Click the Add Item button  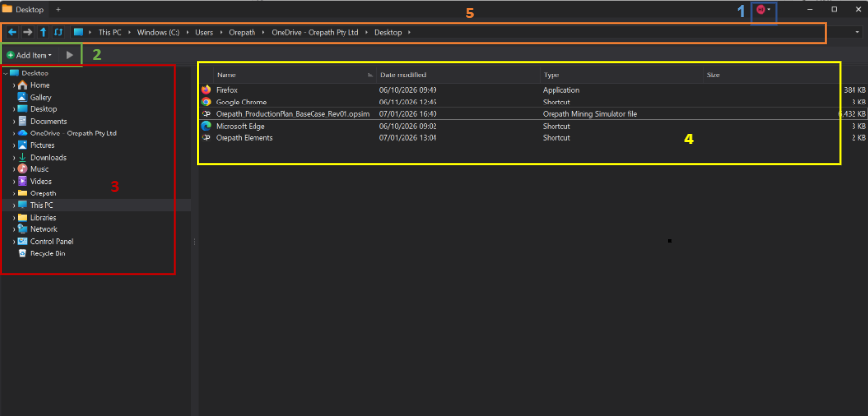(30, 55)
